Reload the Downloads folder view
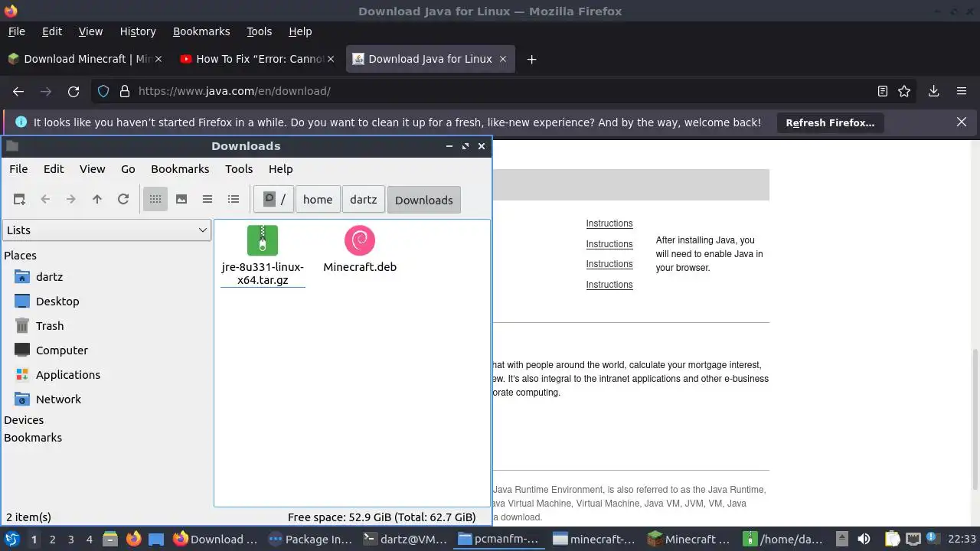This screenshot has height=551, width=980. coord(123,199)
